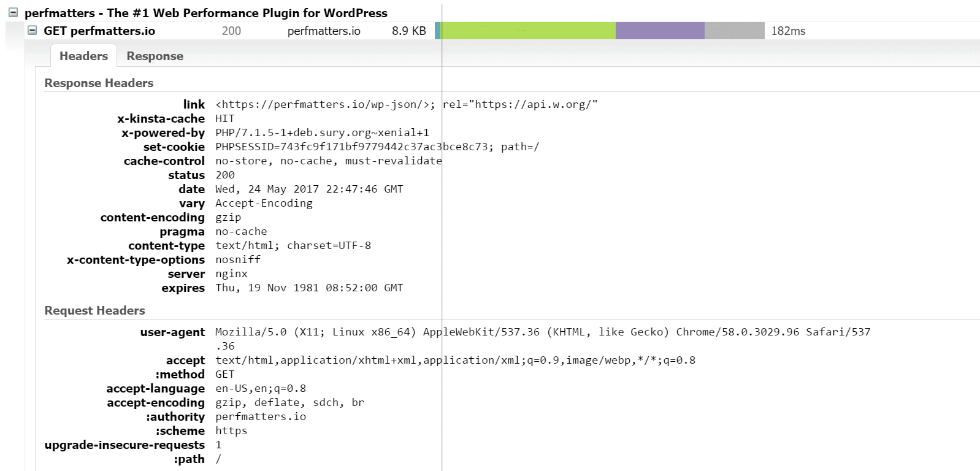Click the gray segment of the timing bar
Screen dimensions: 980x471
734,31
